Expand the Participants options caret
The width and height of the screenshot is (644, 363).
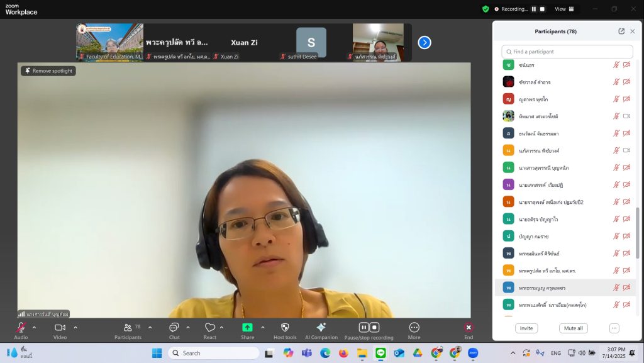point(150,327)
